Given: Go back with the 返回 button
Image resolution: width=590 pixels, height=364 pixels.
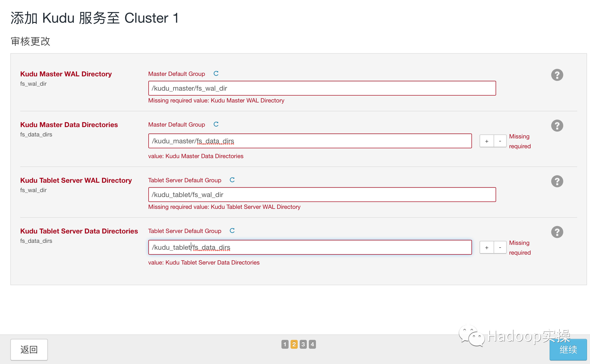Looking at the screenshot, I should click(29, 349).
